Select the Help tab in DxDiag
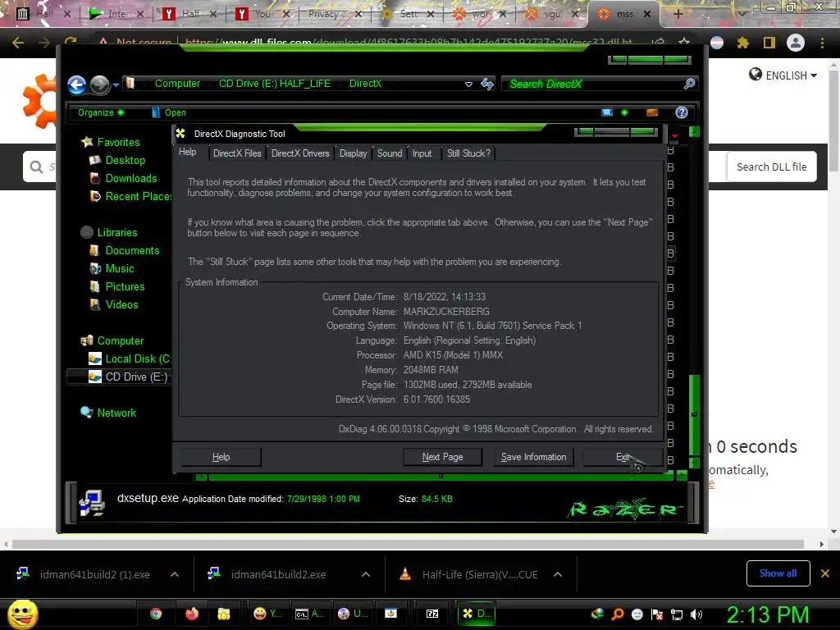840x630 pixels. (188, 152)
